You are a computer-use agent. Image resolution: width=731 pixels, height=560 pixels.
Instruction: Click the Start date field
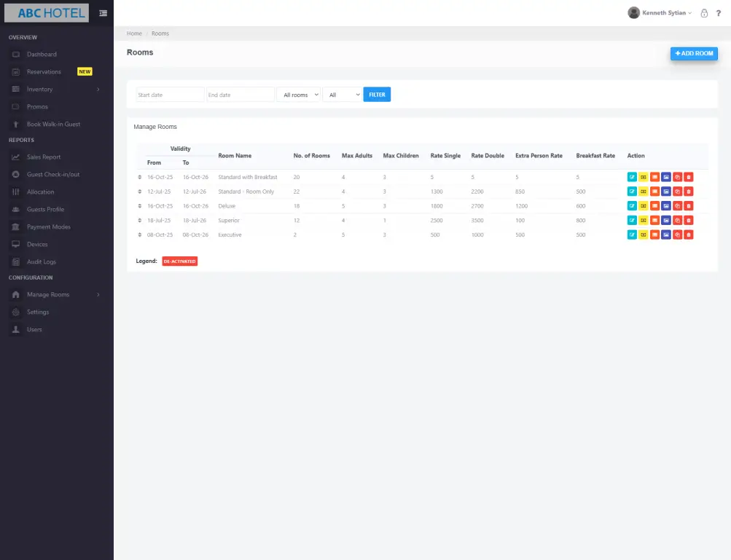point(170,95)
